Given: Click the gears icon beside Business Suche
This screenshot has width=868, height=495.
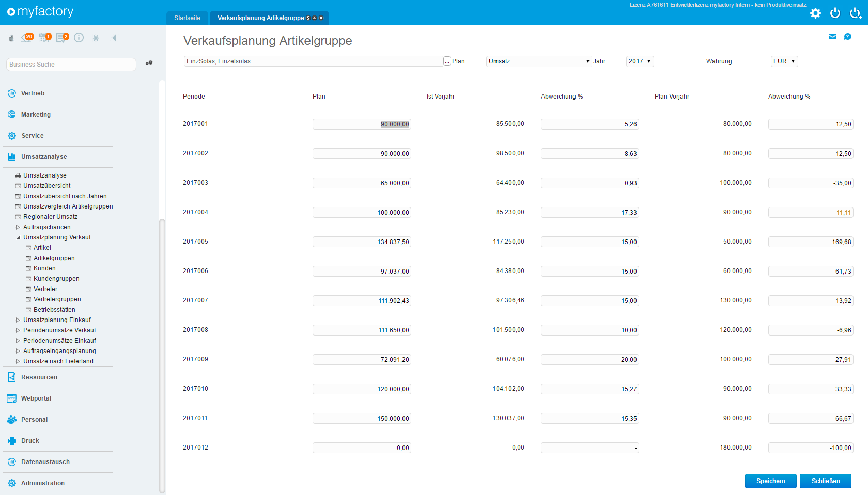Looking at the screenshot, I should pyautogui.click(x=149, y=63).
